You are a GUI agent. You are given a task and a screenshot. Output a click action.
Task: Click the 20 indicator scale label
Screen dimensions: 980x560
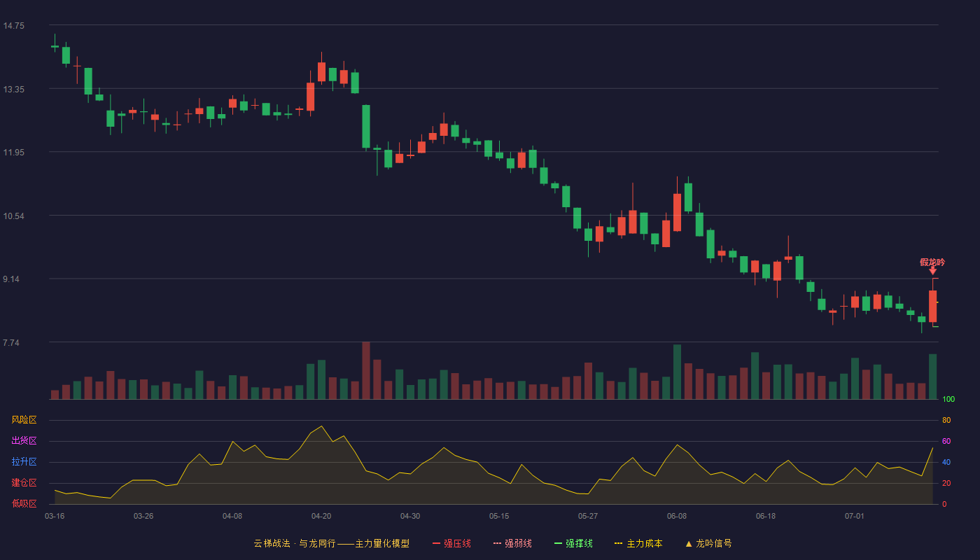[946, 483]
